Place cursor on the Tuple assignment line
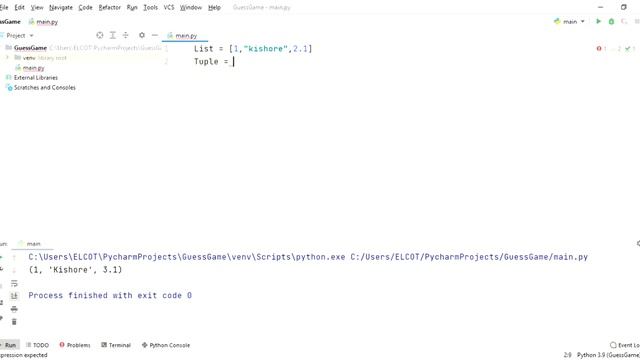Image resolution: width=640 pixels, height=360 pixels. 213,62
